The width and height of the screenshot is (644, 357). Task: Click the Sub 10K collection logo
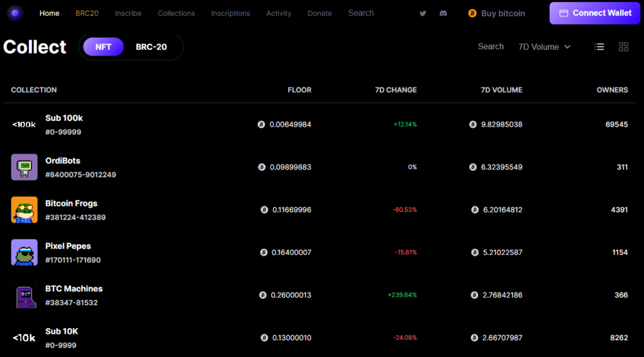coord(25,337)
